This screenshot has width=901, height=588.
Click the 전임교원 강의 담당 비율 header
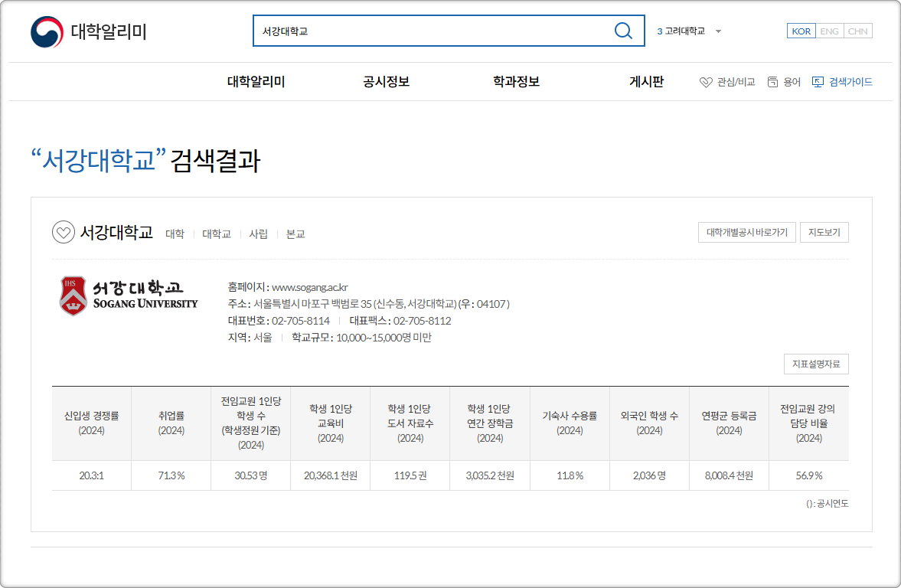pos(809,423)
